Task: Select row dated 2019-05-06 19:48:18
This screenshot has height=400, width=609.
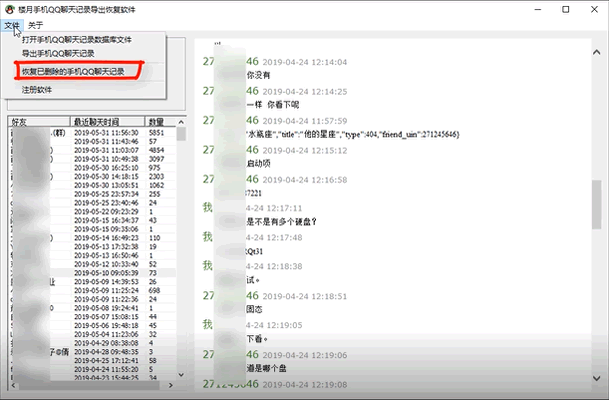Action: [92, 325]
